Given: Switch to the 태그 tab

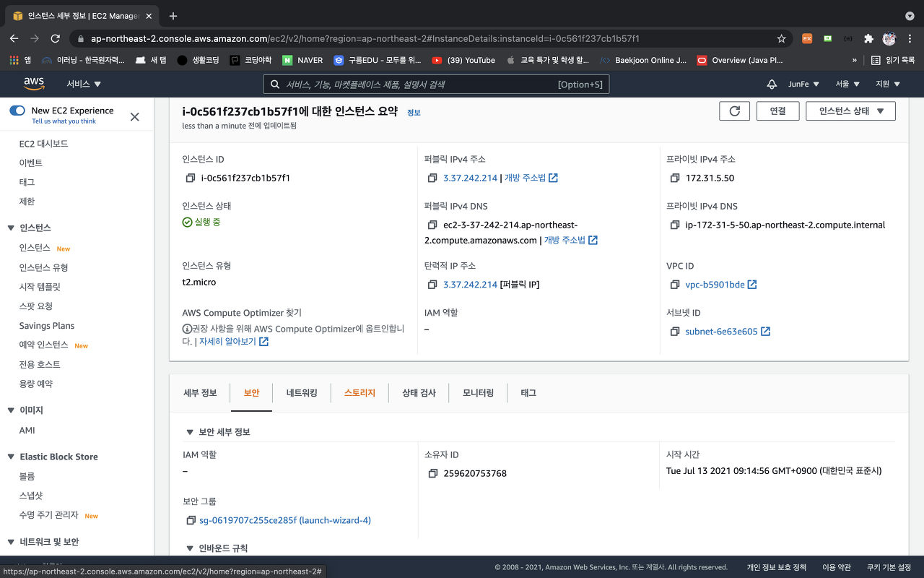Looking at the screenshot, I should (528, 393).
